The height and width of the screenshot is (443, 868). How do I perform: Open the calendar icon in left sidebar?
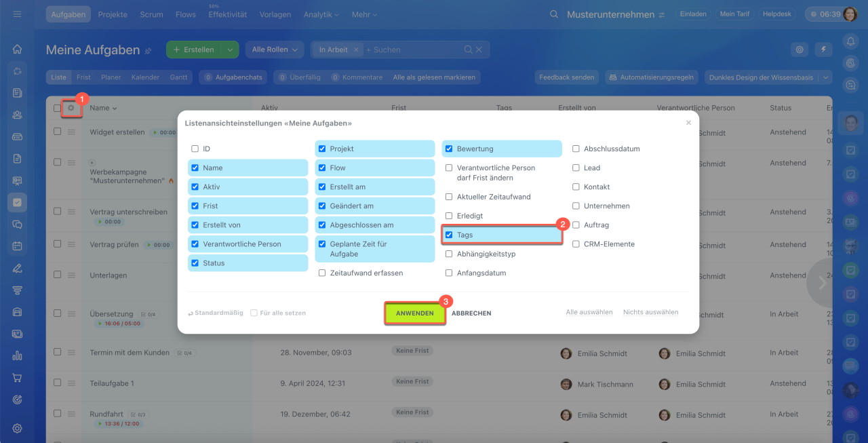pos(18,246)
